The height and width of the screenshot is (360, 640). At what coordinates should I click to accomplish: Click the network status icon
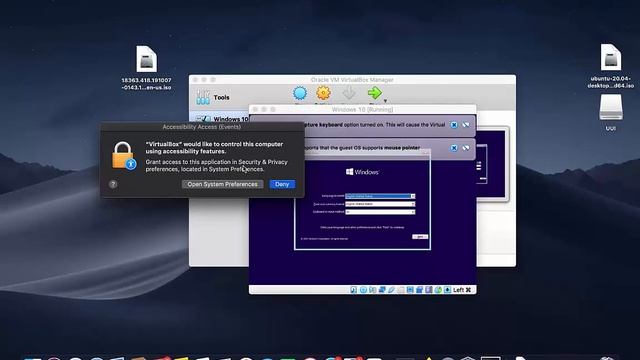point(382,290)
